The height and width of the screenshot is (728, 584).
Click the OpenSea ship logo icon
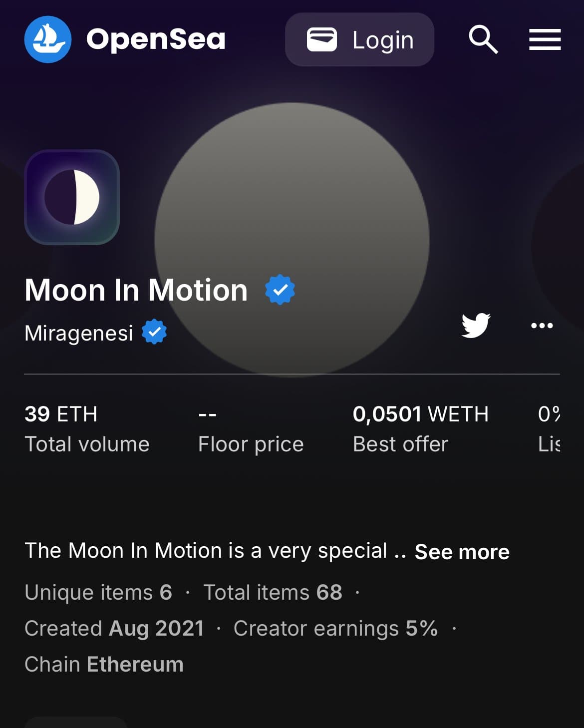pos(47,39)
